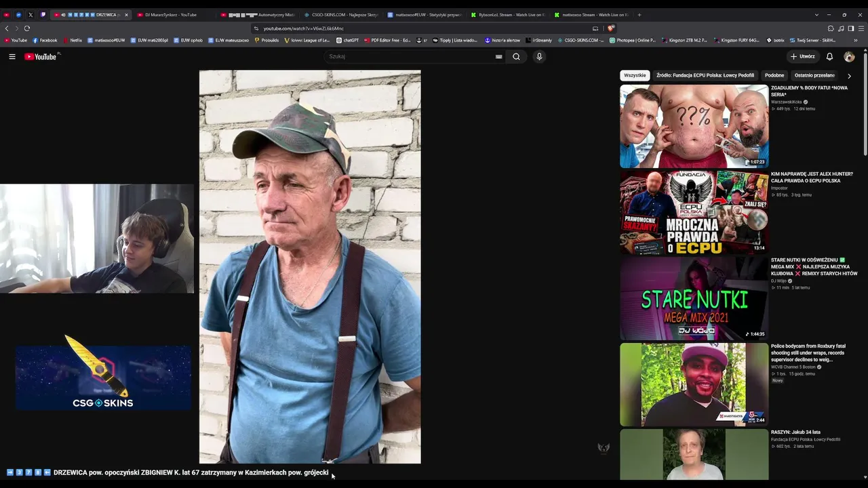The width and height of the screenshot is (868, 488).
Task: Open the Facebook bookmark
Action: pos(45,41)
